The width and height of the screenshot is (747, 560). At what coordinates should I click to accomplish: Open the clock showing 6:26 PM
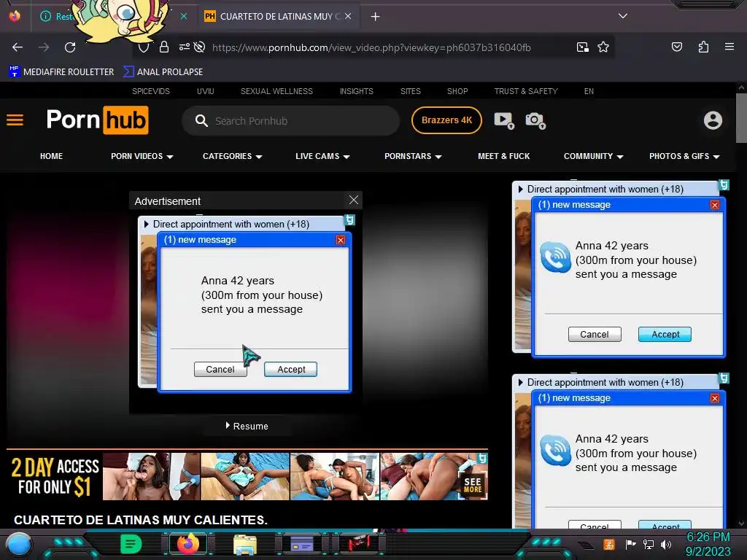708,544
